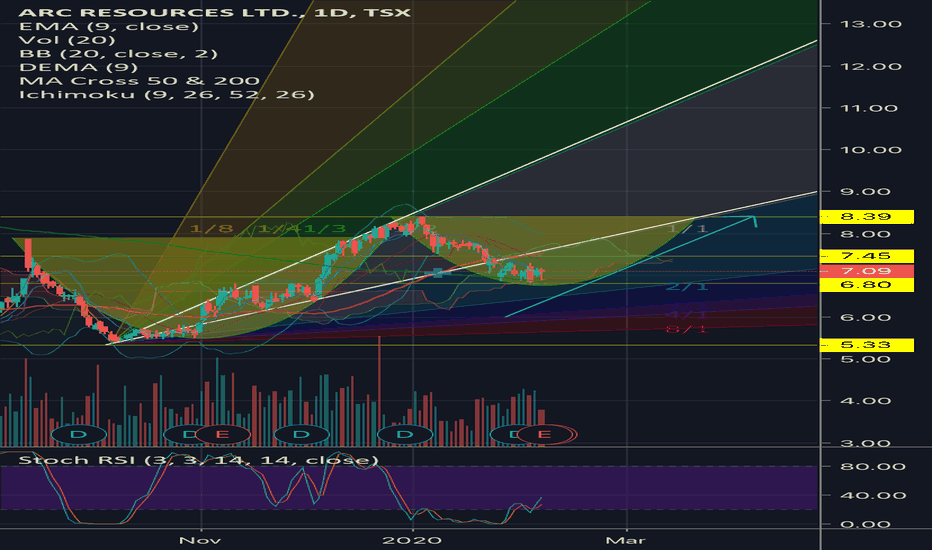Screen dimensions: 932x550
Task: Click the red 8/1 Gann fan label
Action: click(687, 329)
